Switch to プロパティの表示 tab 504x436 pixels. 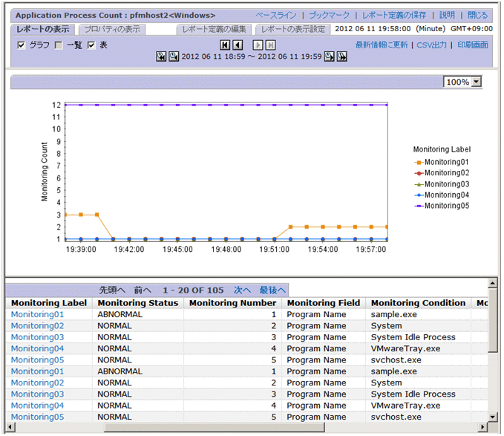point(112,30)
